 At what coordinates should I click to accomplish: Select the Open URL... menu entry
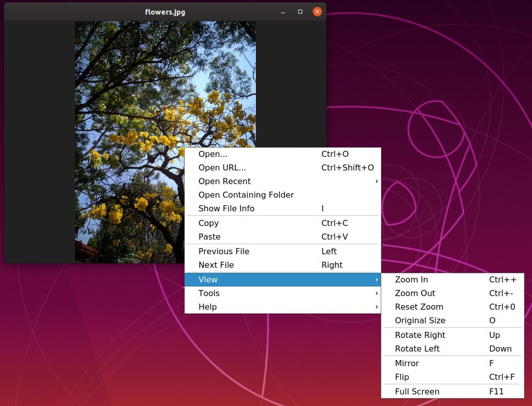(x=222, y=168)
